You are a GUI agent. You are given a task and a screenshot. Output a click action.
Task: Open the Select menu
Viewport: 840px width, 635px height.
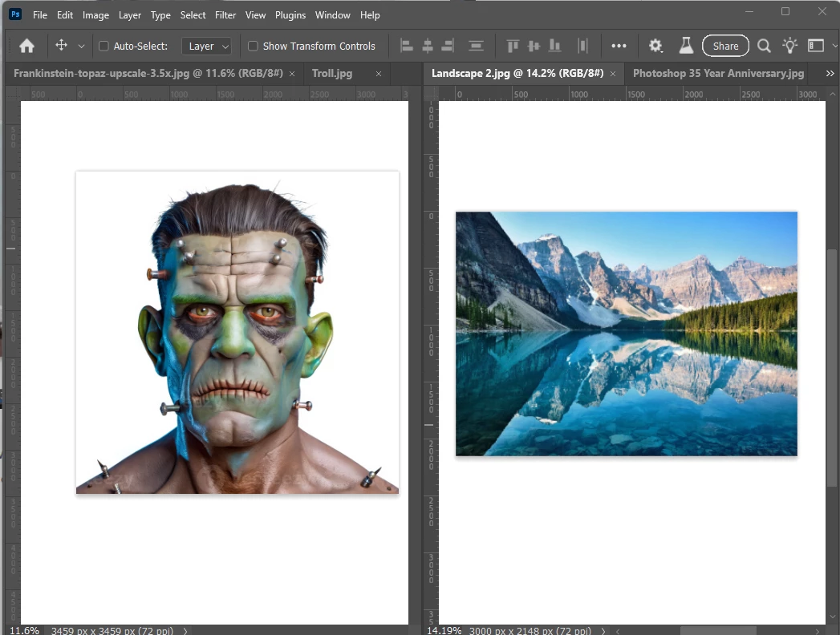click(193, 15)
